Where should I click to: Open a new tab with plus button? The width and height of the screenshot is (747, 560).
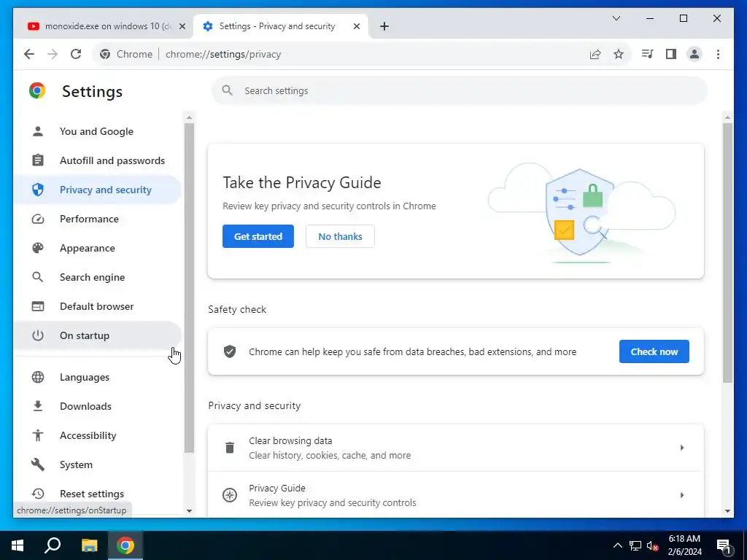tap(384, 26)
